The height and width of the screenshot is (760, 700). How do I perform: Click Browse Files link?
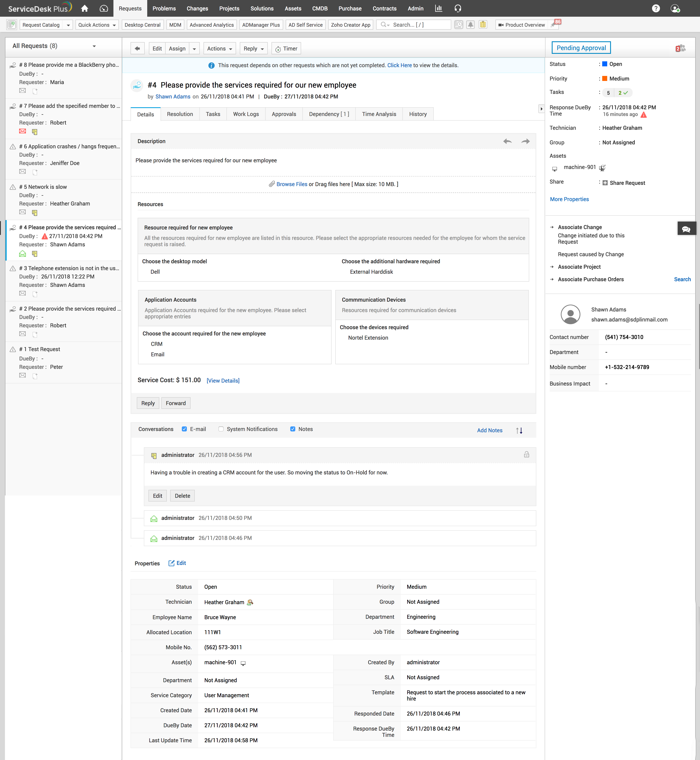click(x=292, y=184)
